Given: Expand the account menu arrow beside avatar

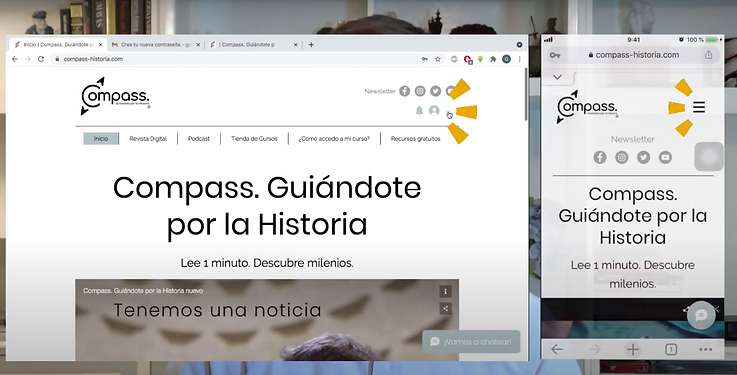Looking at the screenshot, I should click(448, 112).
